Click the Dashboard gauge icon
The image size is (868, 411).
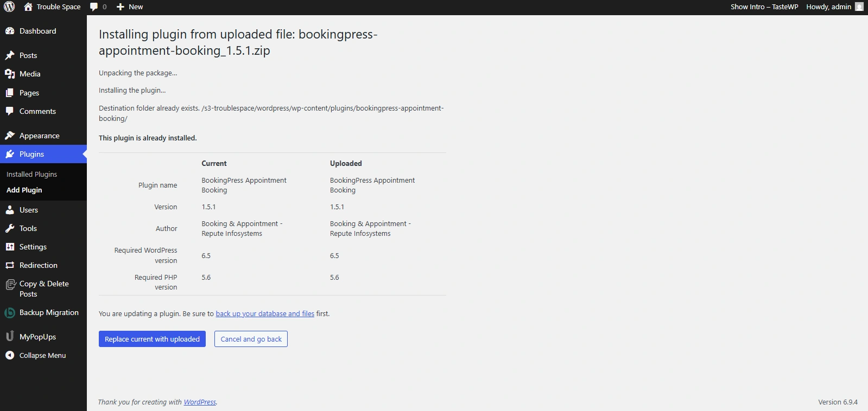pos(10,31)
